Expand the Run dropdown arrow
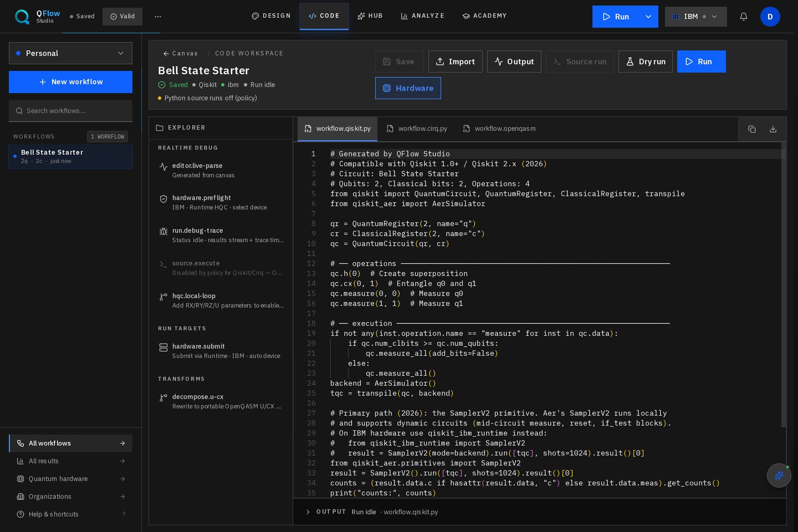 tap(648, 17)
